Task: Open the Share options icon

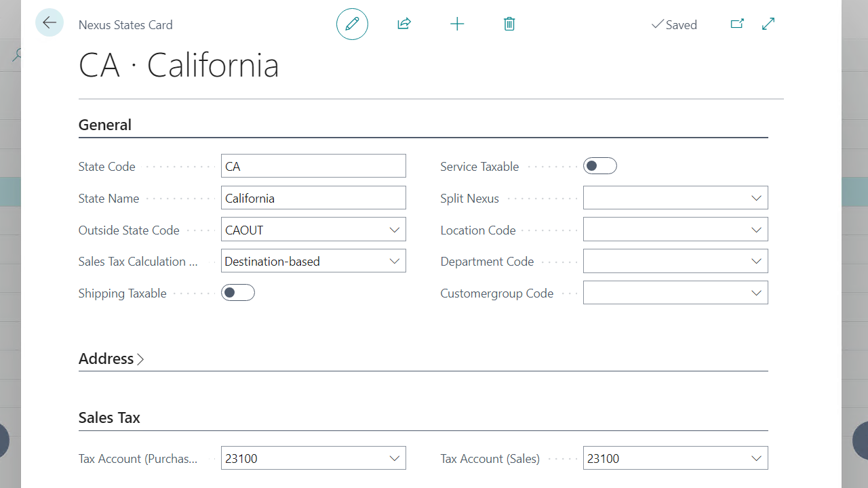Action: coord(403,24)
